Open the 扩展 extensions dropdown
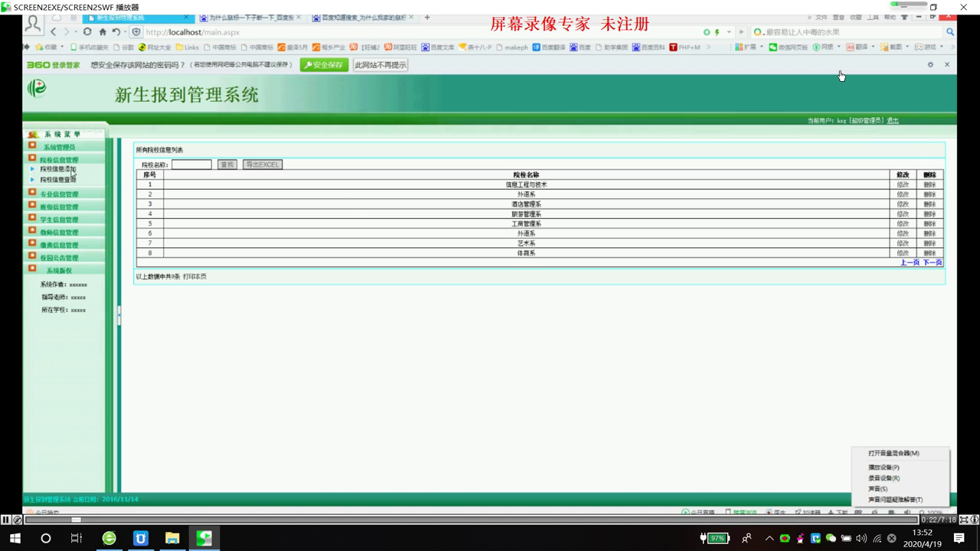The image size is (980, 551). pyautogui.click(x=749, y=47)
